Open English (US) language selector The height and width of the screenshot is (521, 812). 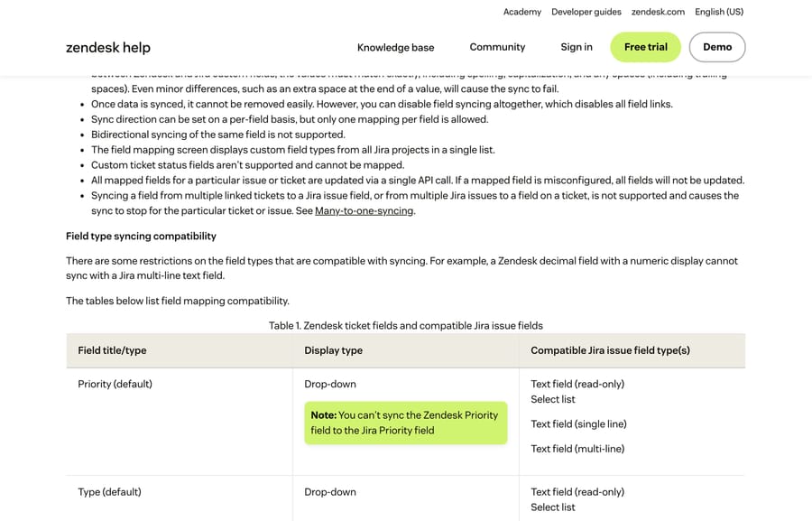pyautogui.click(x=719, y=12)
